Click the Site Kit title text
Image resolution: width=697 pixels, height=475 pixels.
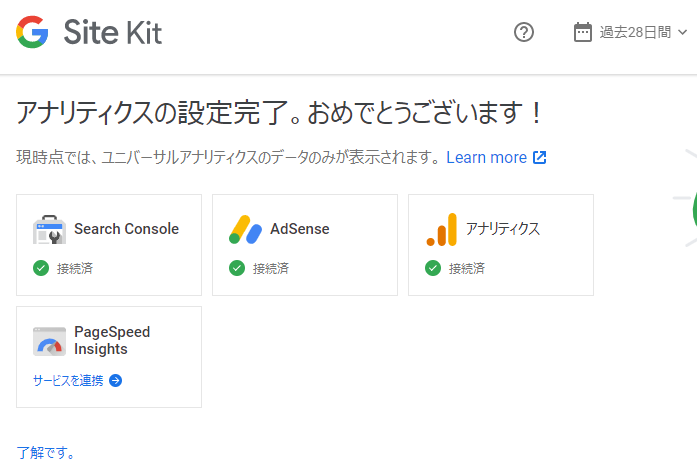coord(113,32)
